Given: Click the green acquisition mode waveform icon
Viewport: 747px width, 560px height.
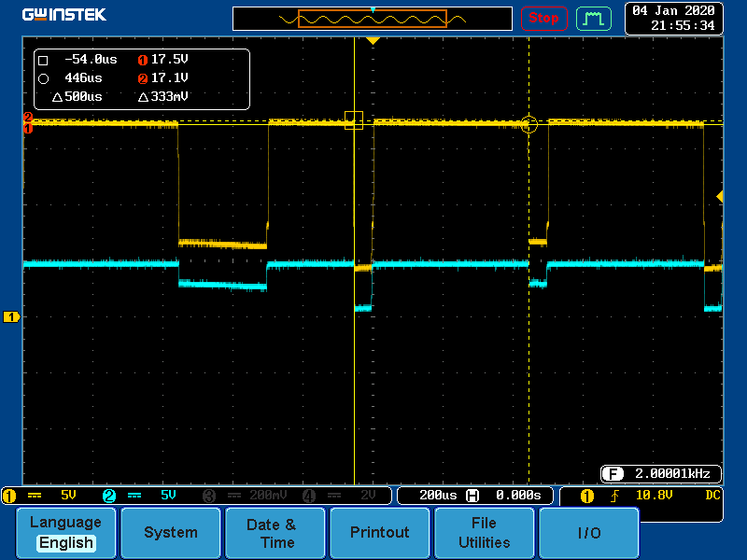Looking at the screenshot, I should (x=594, y=19).
